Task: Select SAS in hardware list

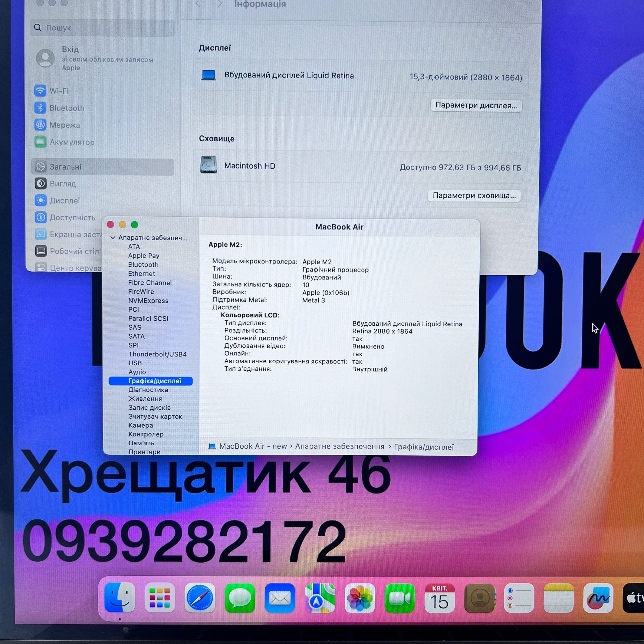Action: coord(135,328)
